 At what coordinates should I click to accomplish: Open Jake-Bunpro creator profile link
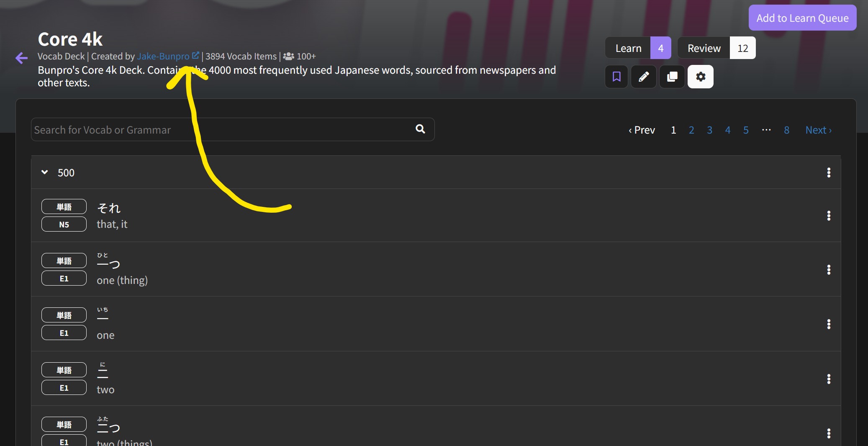point(163,56)
